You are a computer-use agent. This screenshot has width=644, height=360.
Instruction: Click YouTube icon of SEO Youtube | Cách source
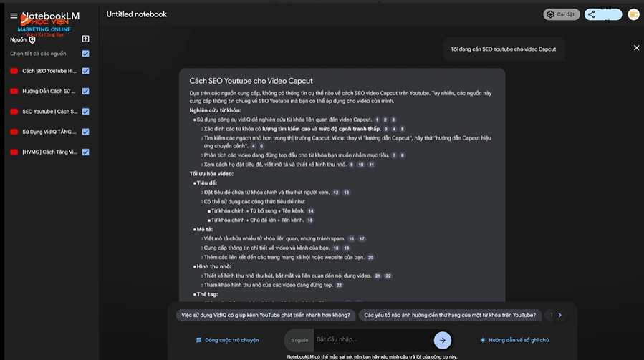[14, 111]
